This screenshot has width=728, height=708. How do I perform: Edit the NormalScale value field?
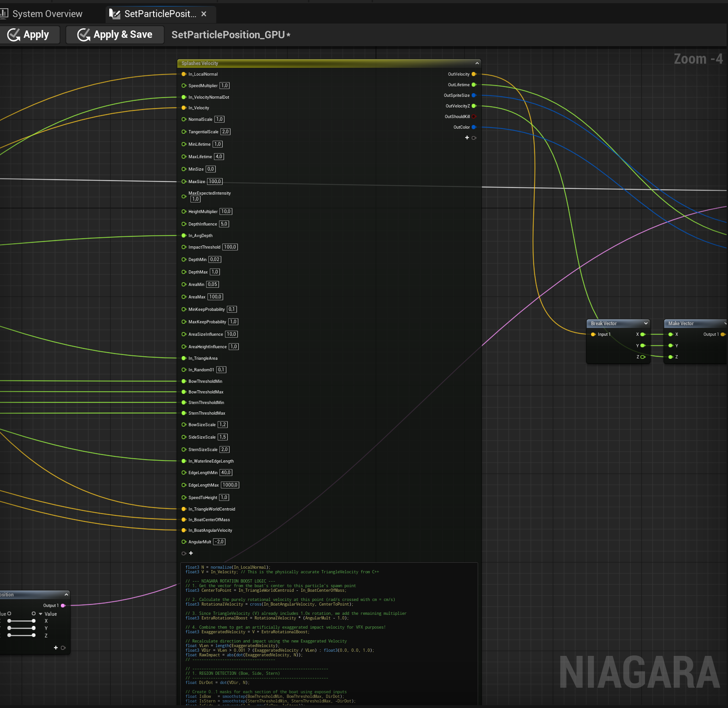coord(219,119)
